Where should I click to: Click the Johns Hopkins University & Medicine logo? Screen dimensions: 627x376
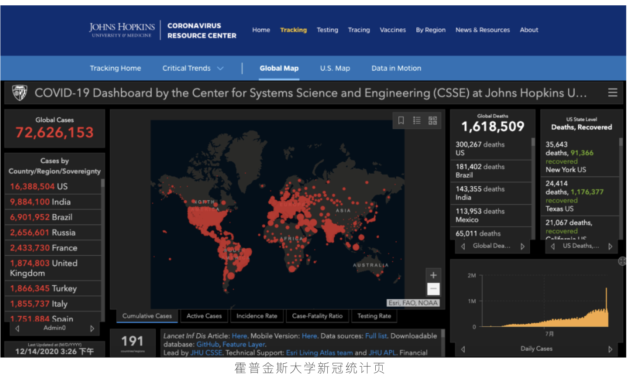point(122,30)
